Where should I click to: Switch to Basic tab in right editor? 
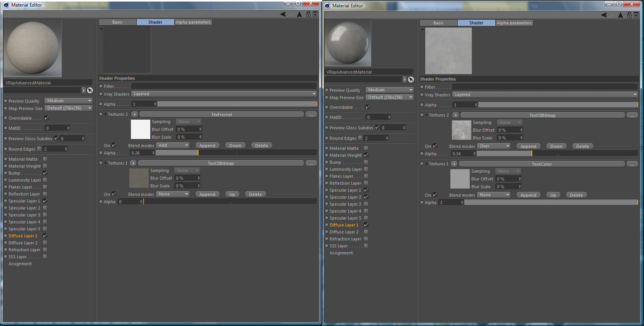coord(438,23)
